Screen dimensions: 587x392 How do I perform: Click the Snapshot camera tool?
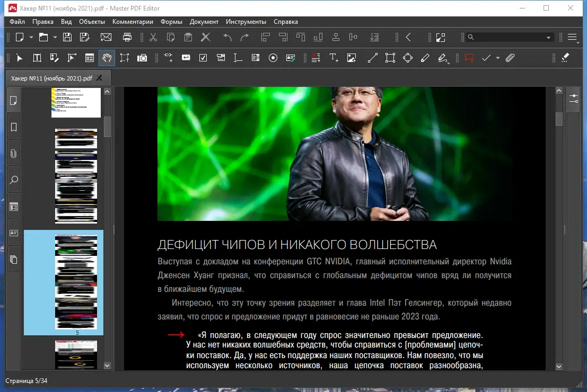click(142, 58)
